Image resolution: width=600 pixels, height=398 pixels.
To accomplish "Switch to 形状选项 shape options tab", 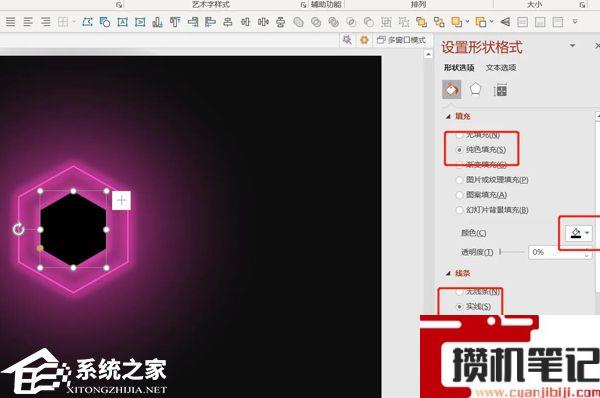I will [x=459, y=68].
